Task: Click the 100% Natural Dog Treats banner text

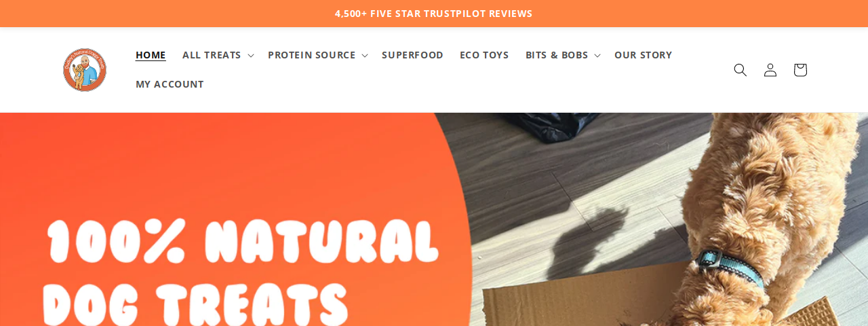Action: 241,272
